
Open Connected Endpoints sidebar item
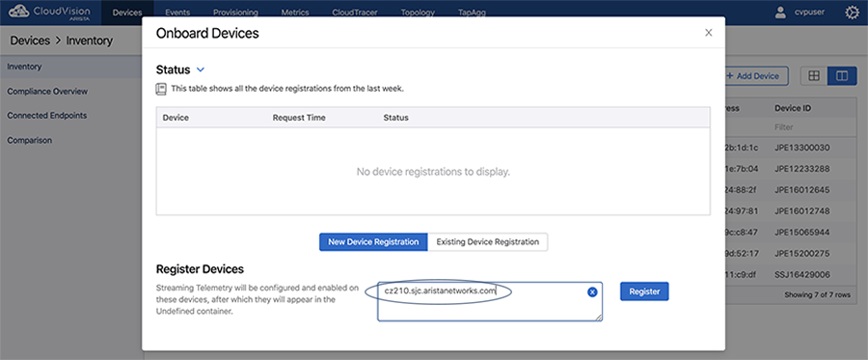point(47,116)
